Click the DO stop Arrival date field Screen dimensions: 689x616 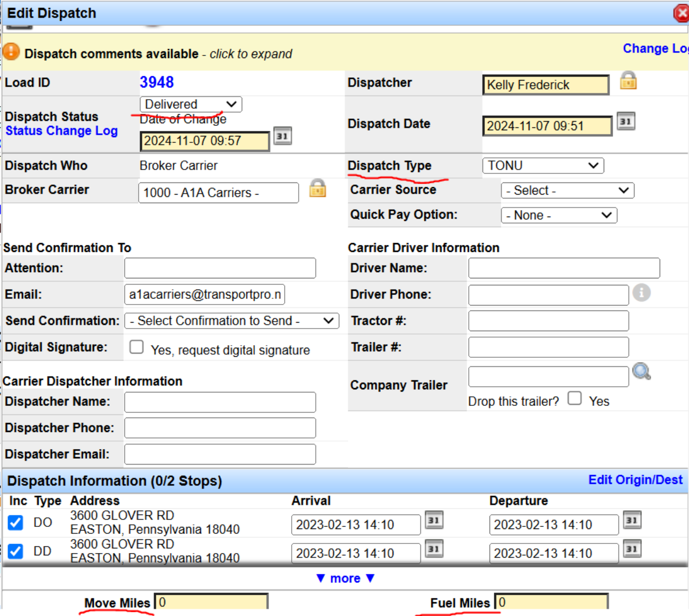click(x=356, y=525)
